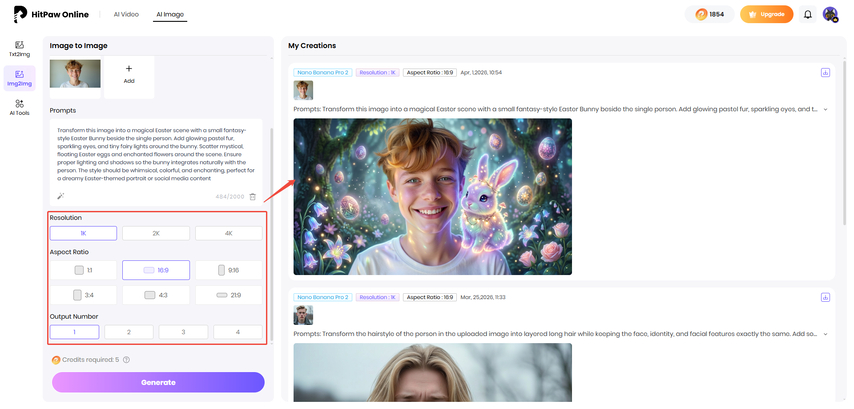This screenshot has height=409, width=854.
Task: Click Resolution 1K tag on Mar 25 entry
Action: coord(378,297)
